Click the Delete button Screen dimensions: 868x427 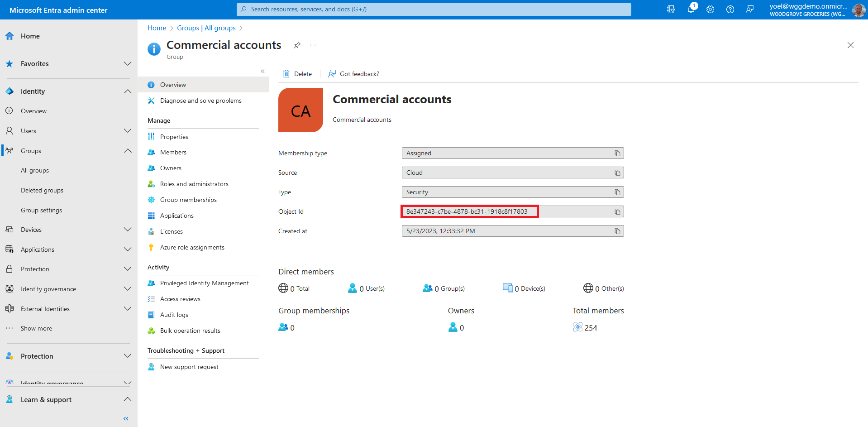coord(297,74)
